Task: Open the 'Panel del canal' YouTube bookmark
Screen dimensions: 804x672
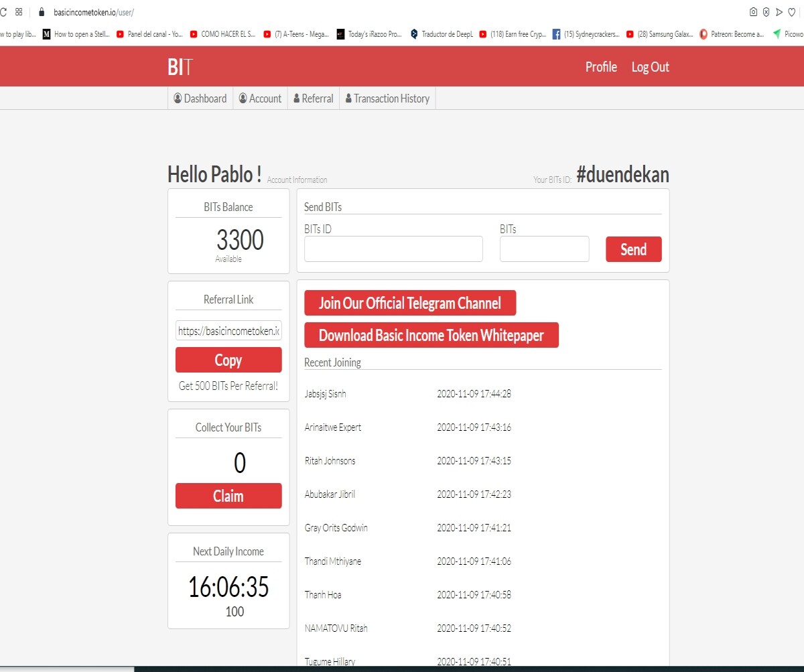Action: pos(149,34)
